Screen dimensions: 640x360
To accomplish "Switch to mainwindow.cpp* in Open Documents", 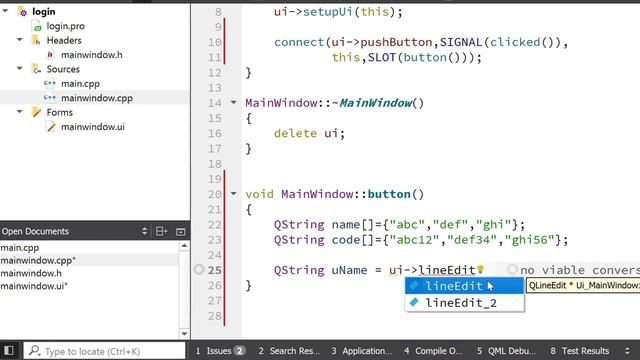I will [38, 260].
